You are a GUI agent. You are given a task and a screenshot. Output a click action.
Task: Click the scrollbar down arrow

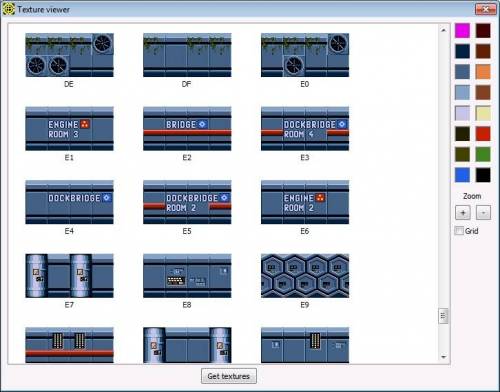pos(443,357)
